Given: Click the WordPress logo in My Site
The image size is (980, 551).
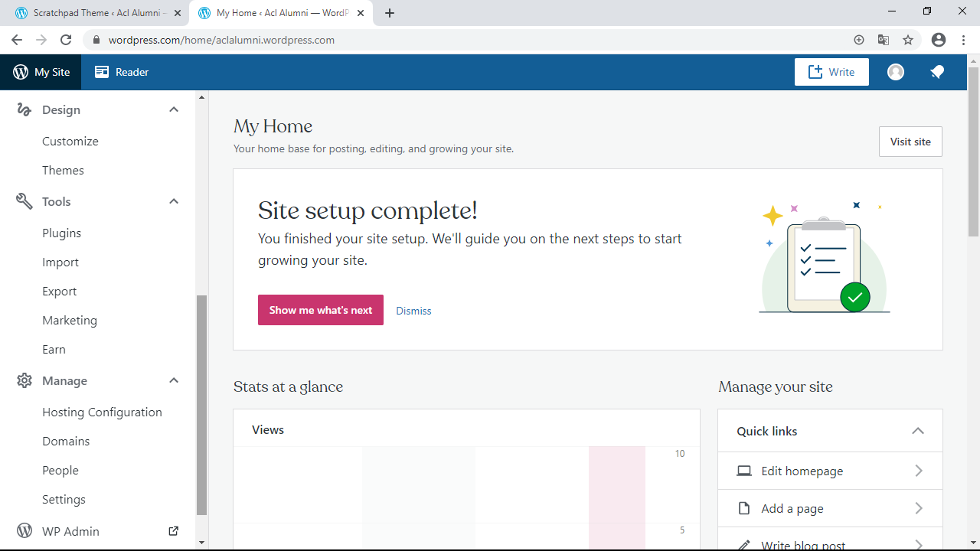Looking at the screenshot, I should click(x=21, y=72).
